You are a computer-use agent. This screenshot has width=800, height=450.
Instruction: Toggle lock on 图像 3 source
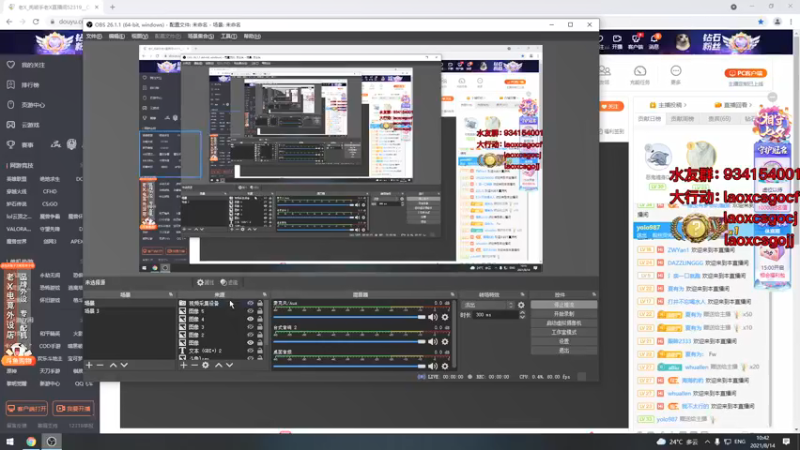point(260,327)
